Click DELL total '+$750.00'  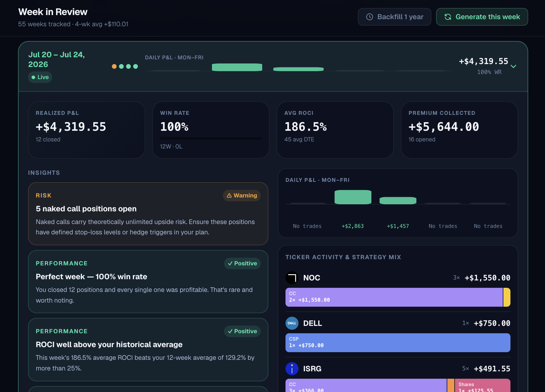pos(492,323)
